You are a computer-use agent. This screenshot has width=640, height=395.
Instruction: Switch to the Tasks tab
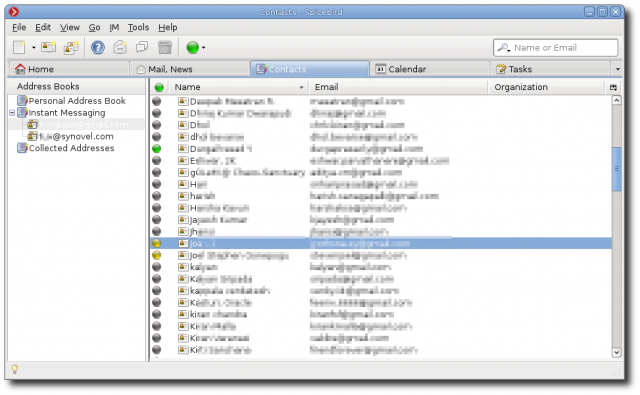pos(550,69)
